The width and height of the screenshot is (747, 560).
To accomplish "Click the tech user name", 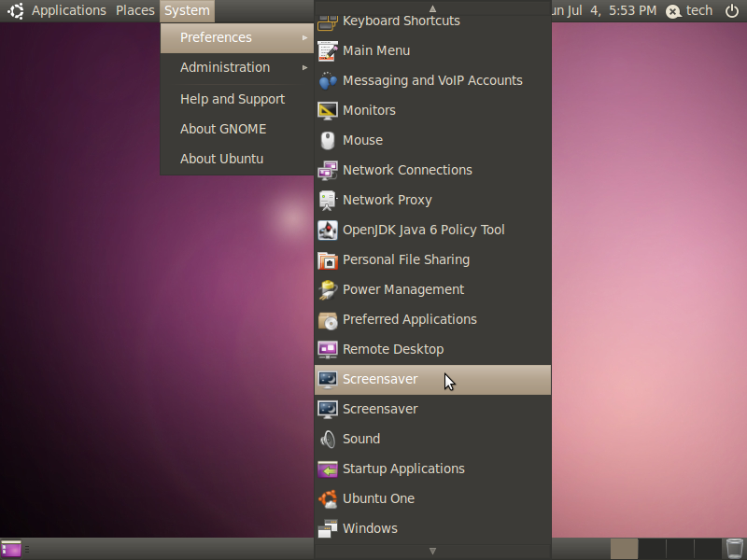I will [x=699, y=10].
